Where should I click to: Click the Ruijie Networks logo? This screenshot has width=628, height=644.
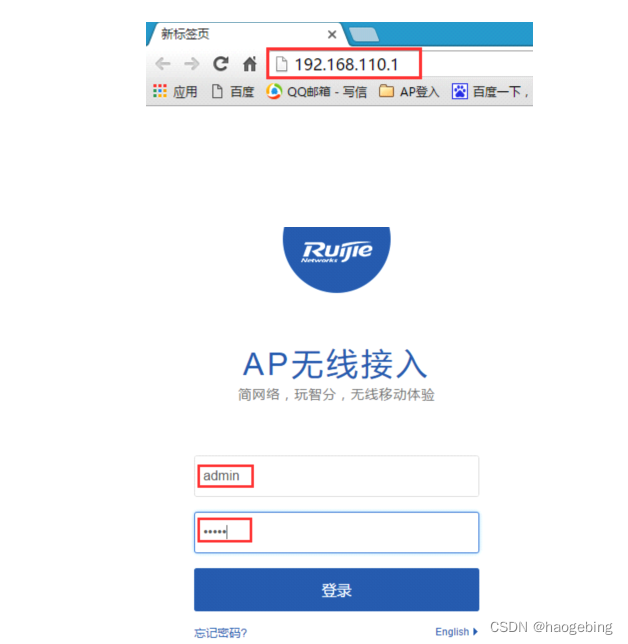(x=337, y=259)
